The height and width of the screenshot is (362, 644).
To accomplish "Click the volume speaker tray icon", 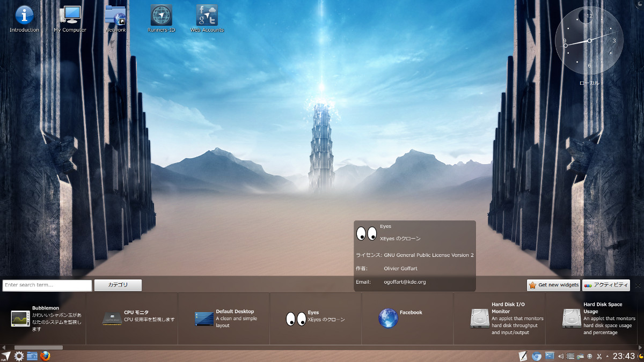I will 561,356.
